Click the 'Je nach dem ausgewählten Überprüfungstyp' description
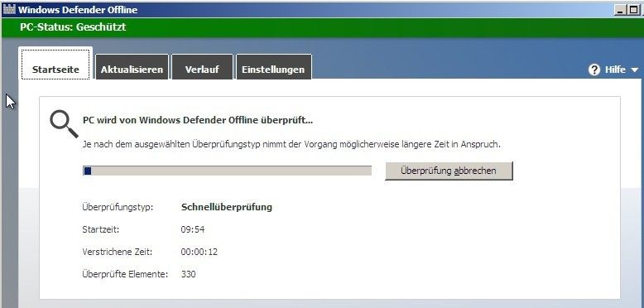This screenshot has width=644, height=308. pos(291,145)
